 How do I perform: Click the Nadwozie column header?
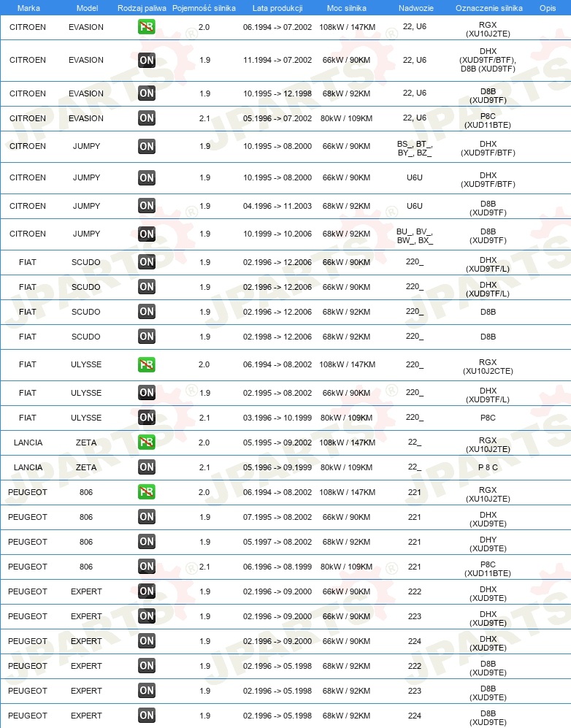pyautogui.click(x=416, y=8)
